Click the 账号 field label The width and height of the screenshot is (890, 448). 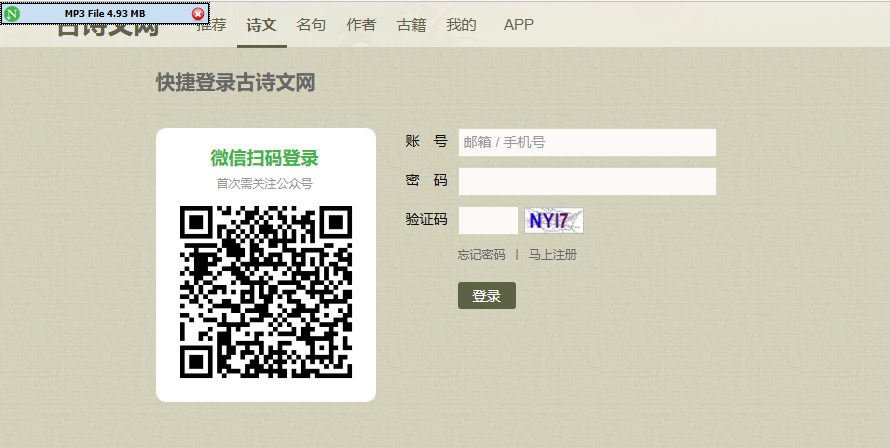click(427, 141)
